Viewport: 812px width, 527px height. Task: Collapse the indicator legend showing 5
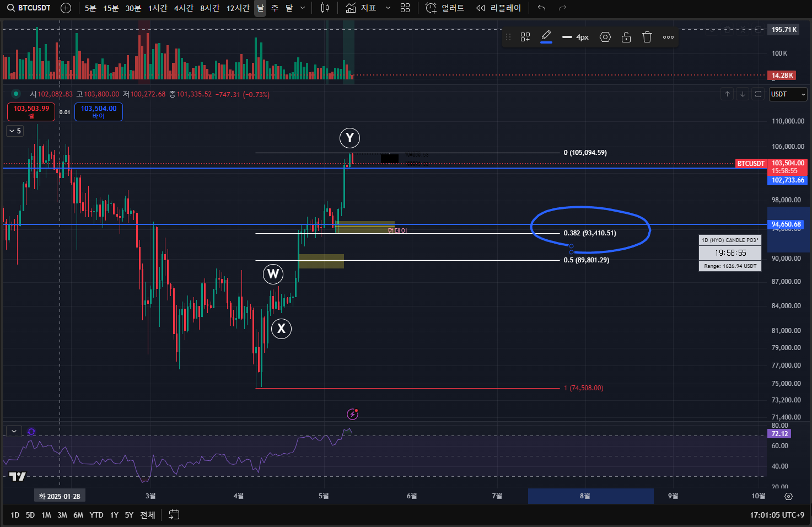[15, 131]
